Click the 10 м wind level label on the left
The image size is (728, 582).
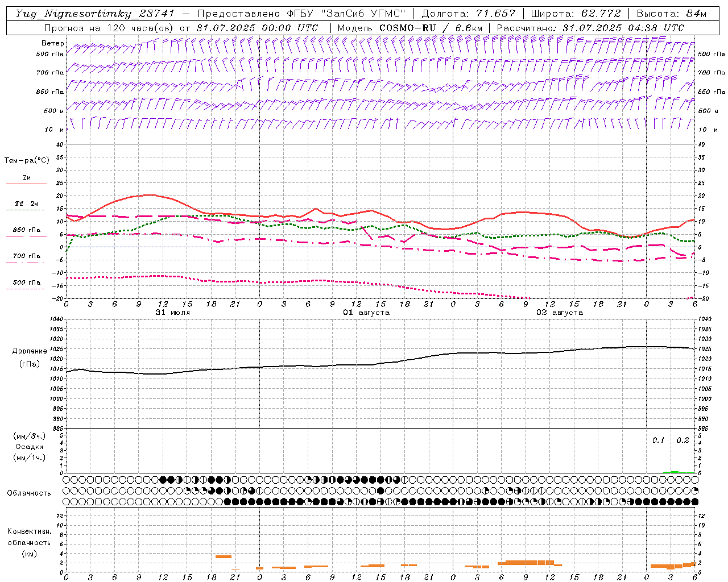tap(55, 130)
